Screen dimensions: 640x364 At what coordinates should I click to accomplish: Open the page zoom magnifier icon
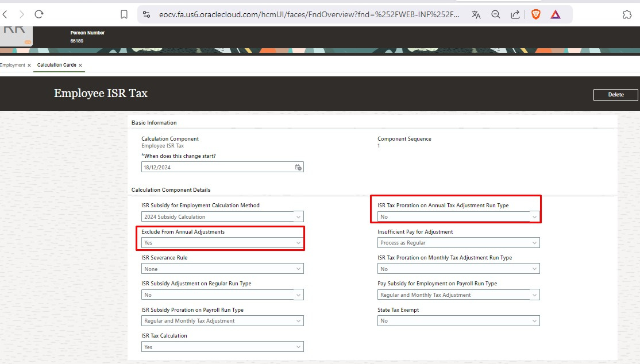point(495,14)
